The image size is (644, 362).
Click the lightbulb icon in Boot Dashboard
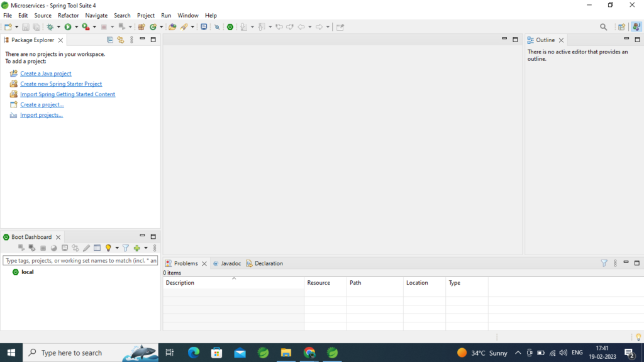click(x=108, y=248)
